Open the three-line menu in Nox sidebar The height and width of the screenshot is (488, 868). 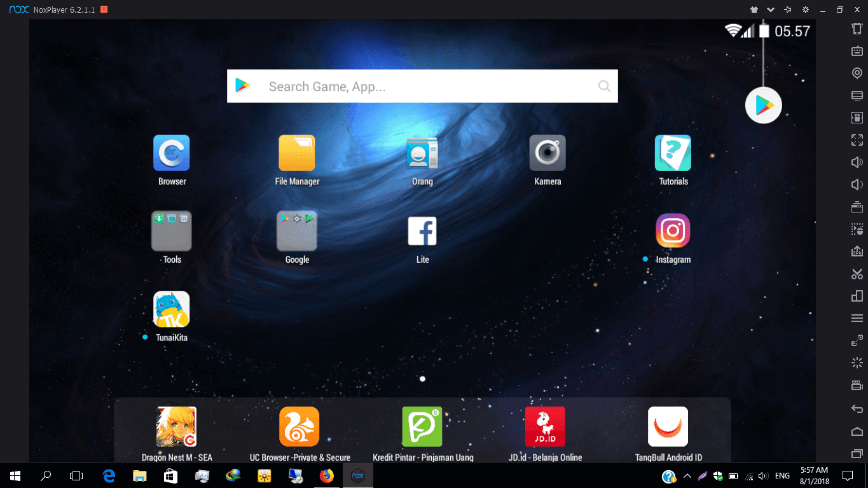coord(857,318)
